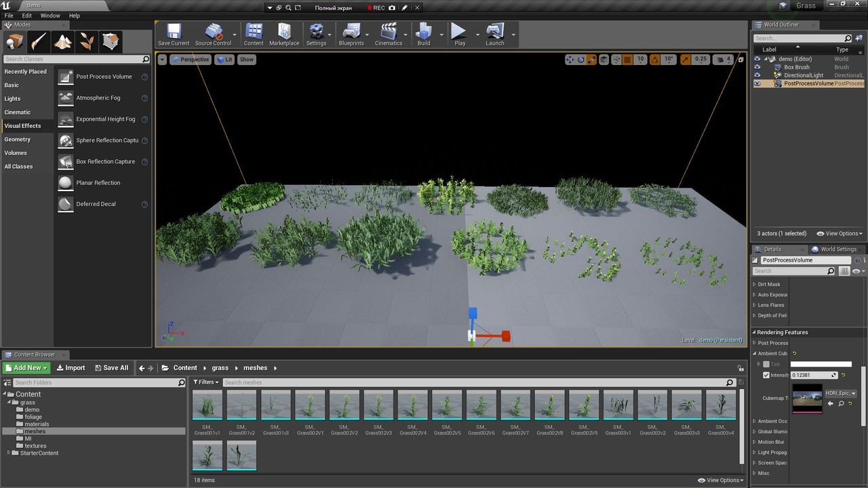Click the Import button
Viewport: 868px width, 488px height.
[71, 368]
